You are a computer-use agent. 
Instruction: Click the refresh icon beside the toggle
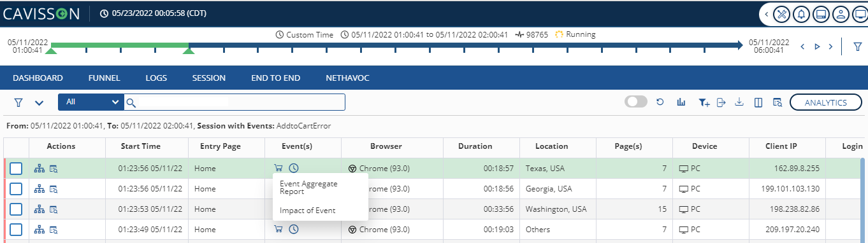tap(661, 102)
